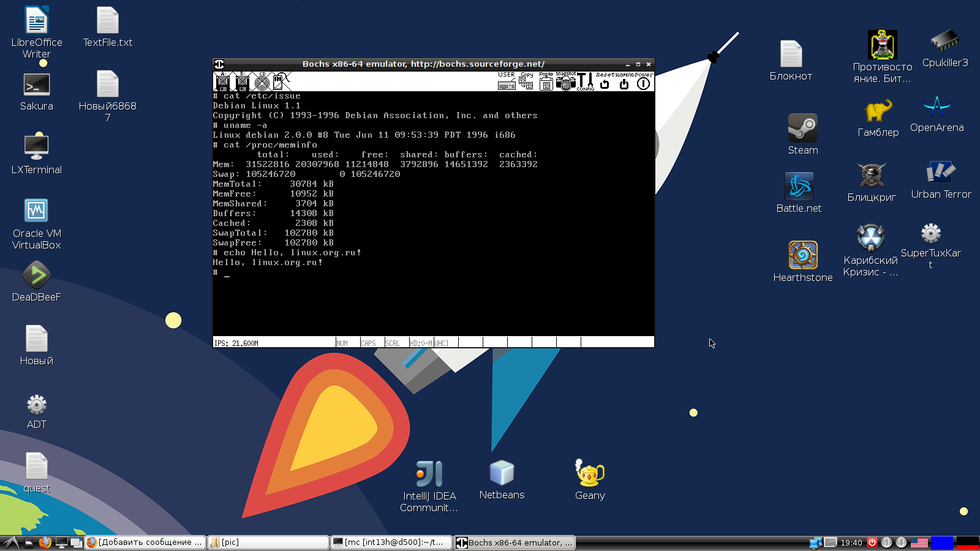Click the Copy icon in Bochs toolbar
This screenshot has height=551, width=980.
click(x=527, y=81)
